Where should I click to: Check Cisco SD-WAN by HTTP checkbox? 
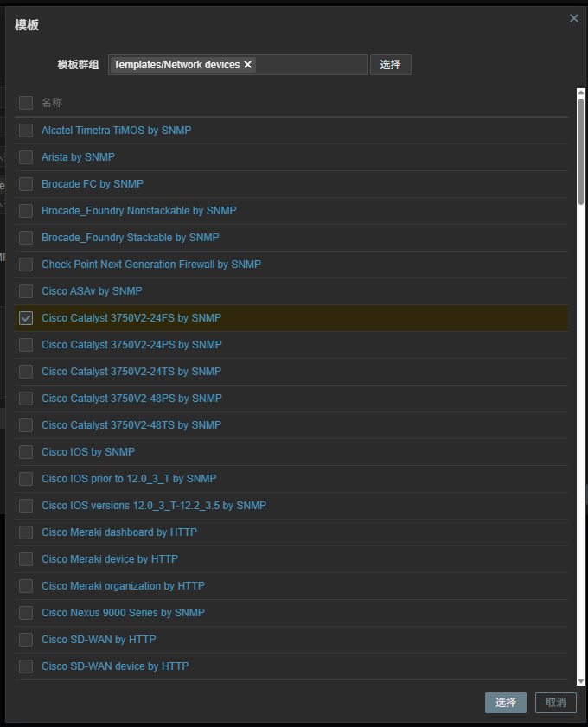coord(26,640)
